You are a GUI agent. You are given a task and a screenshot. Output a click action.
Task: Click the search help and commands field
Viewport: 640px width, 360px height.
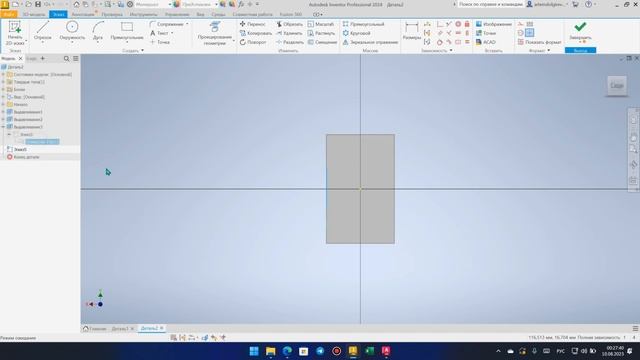click(490, 4)
